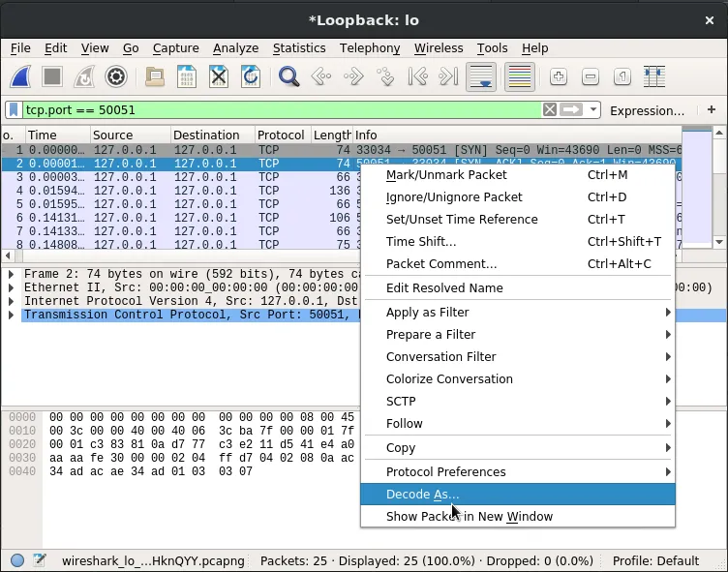Click the zoom in toolbar icon

tap(559, 77)
